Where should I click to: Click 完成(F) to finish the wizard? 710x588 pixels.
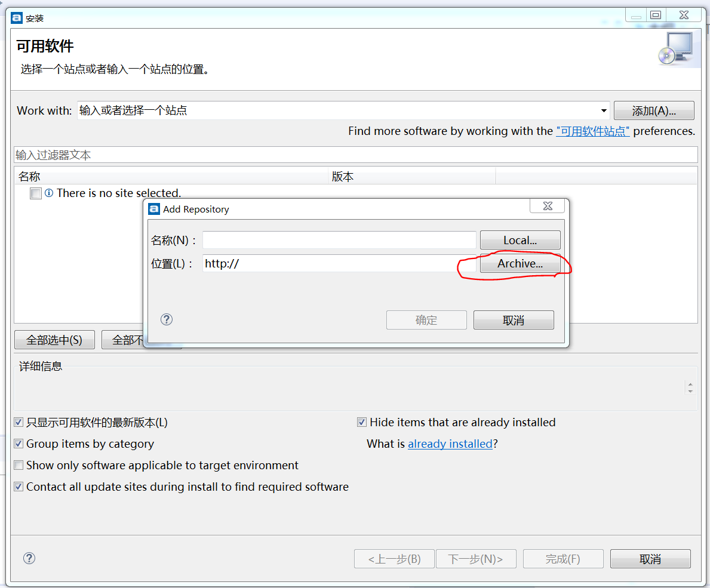pyautogui.click(x=563, y=558)
